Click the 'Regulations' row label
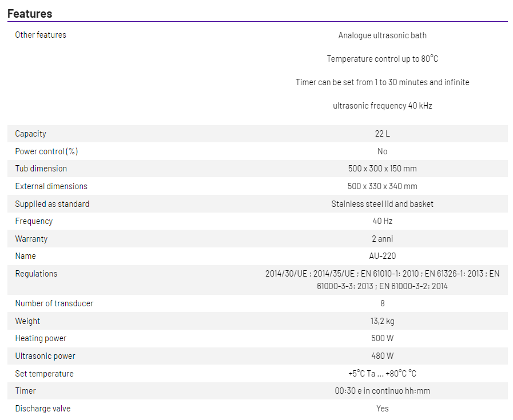 pyautogui.click(x=36, y=274)
